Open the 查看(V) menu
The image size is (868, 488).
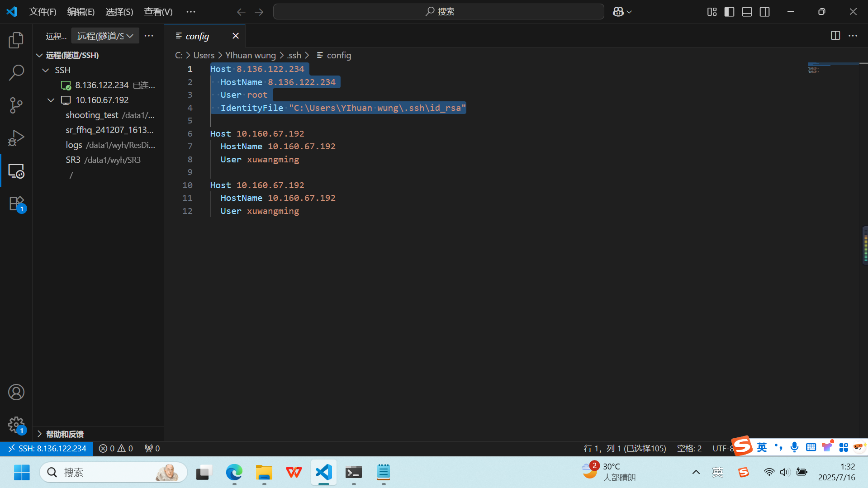point(157,11)
